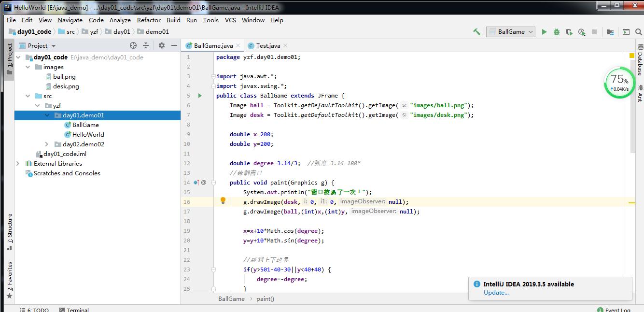This screenshot has width=644, height=312.
Task: Open the Terminal tool window
Action: tap(74, 309)
